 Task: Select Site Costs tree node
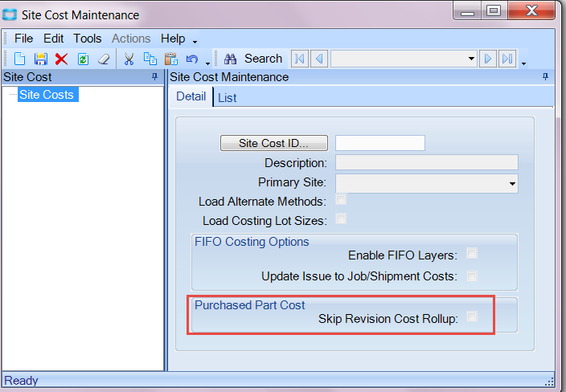pyautogui.click(x=47, y=95)
